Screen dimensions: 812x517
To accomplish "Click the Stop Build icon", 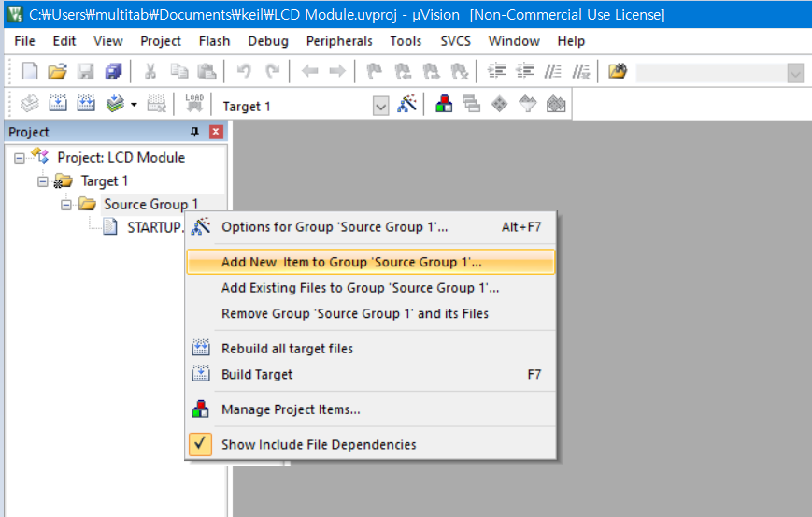I will (156, 104).
